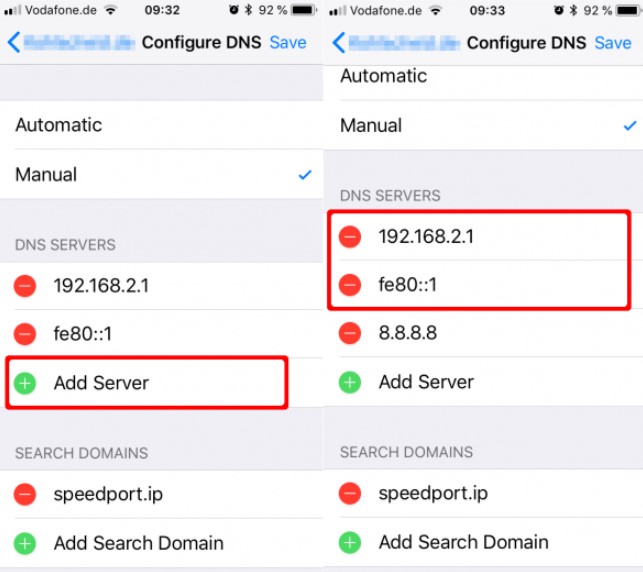Tap Save in the right 09:33 screen
The height and width of the screenshot is (572, 643).
(613, 43)
